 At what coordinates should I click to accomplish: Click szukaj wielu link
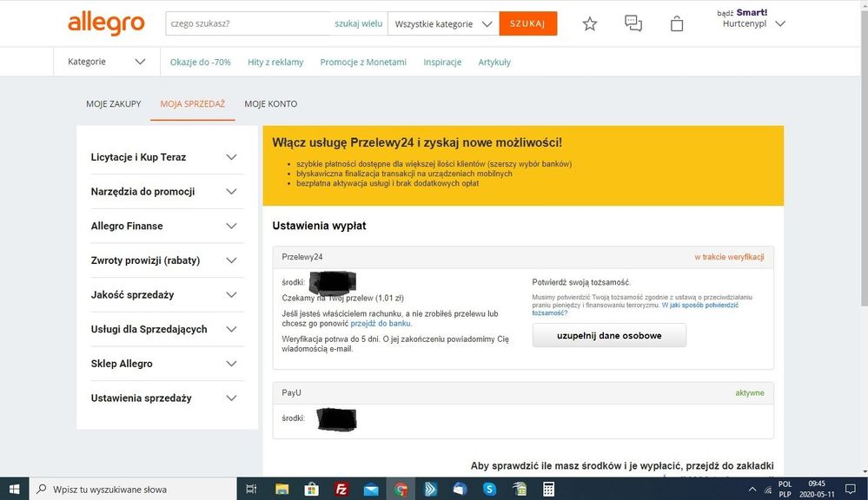359,23
